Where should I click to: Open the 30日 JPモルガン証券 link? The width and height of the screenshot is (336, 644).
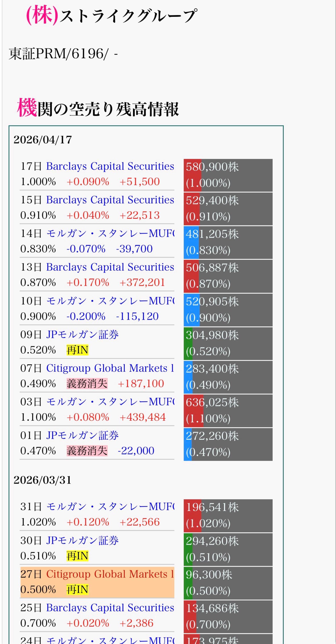(82, 540)
